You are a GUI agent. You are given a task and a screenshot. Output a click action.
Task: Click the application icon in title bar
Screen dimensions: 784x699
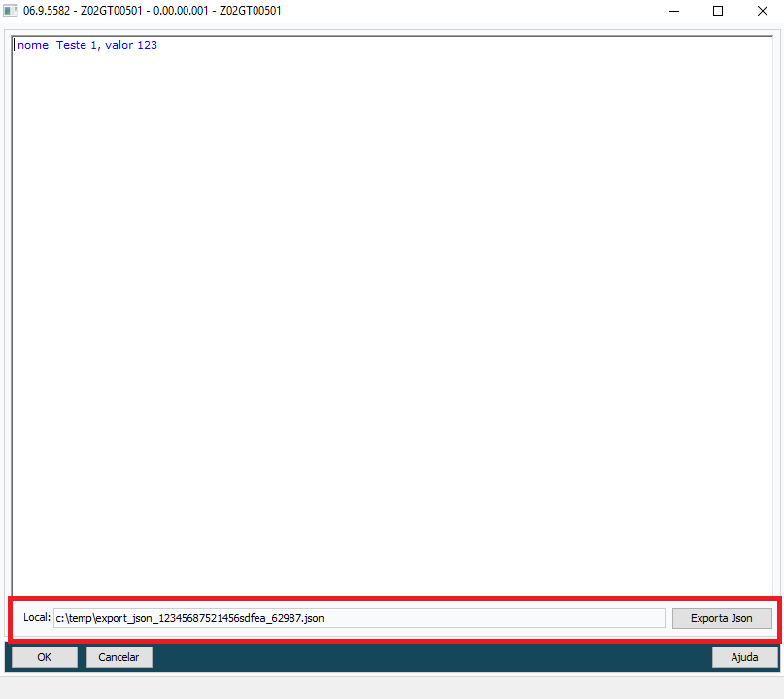10,11
